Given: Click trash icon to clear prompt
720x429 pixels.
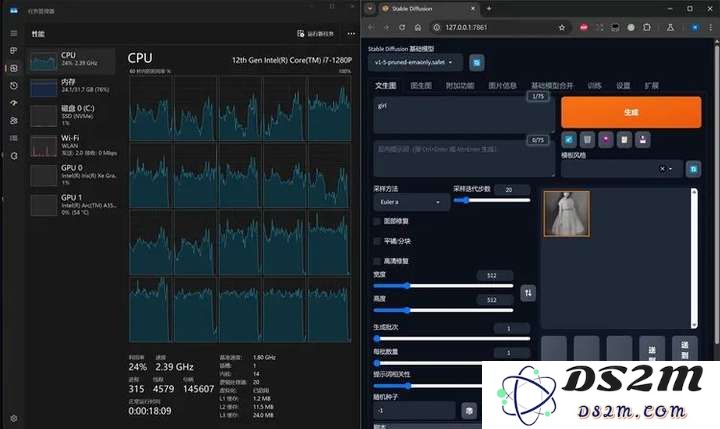Looking at the screenshot, I should click(x=587, y=139).
